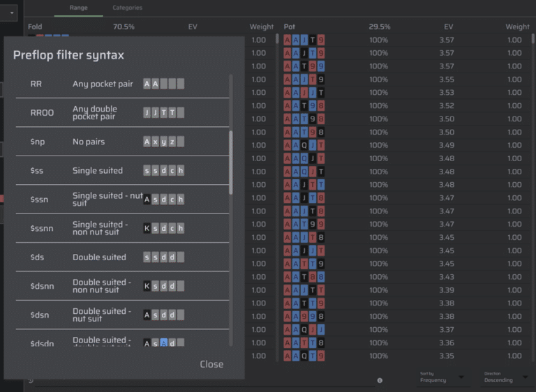Switch to the Categories tab
This screenshot has height=392, width=536.
[x=127, y=8]
